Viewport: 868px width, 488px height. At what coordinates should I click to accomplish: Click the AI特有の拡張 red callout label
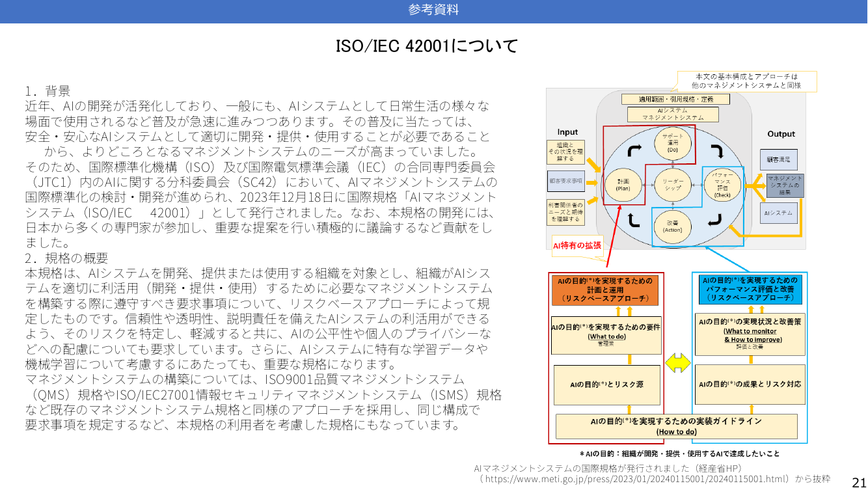pos(577,246)
